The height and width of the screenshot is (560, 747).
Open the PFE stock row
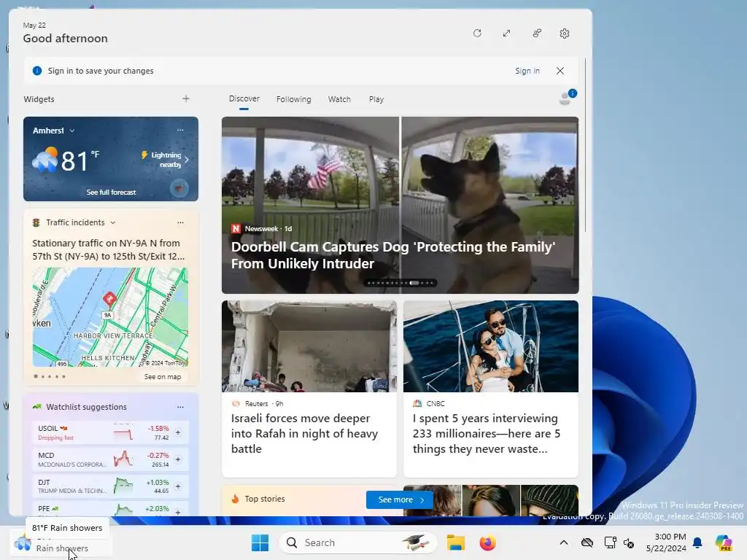tap(110, 508)
